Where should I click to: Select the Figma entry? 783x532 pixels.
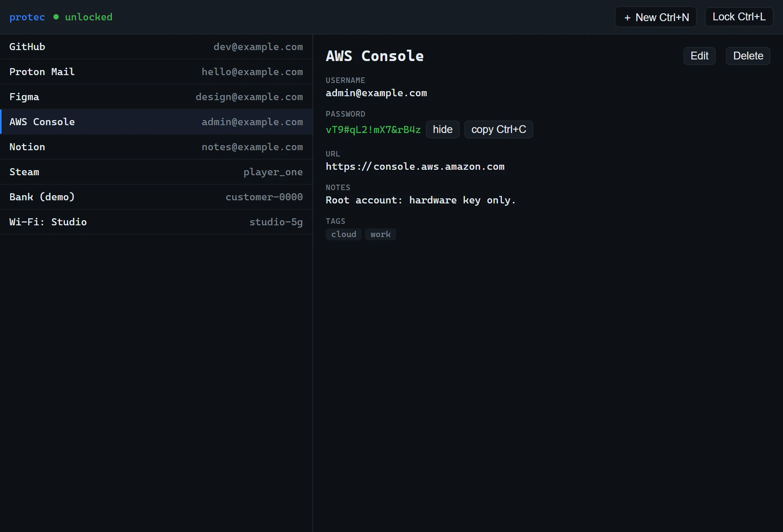156,97
